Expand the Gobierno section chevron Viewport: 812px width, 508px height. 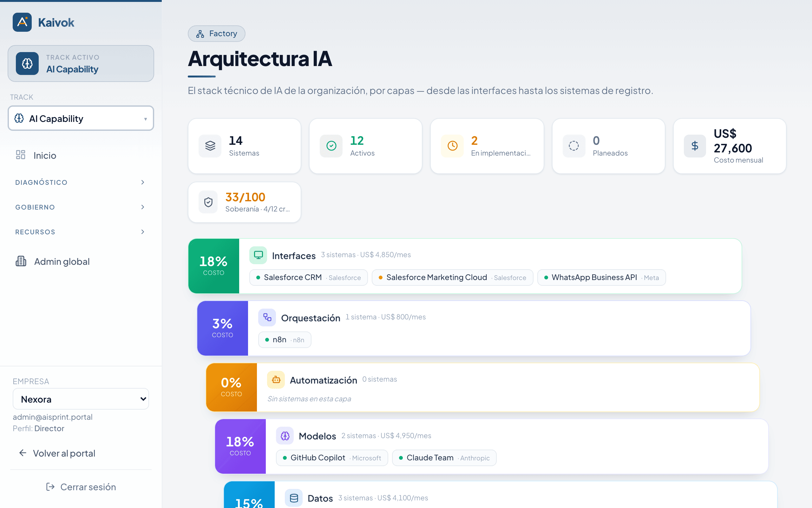point(143,207)
